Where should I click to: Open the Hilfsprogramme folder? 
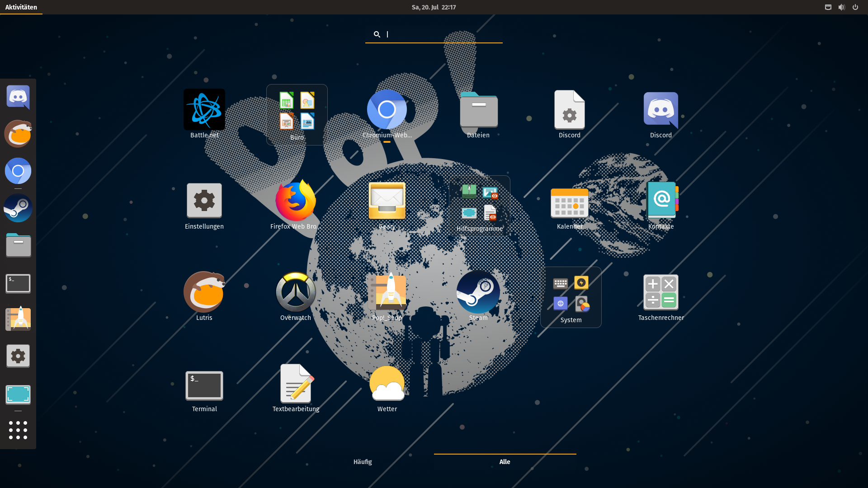(x=480, y=206)
